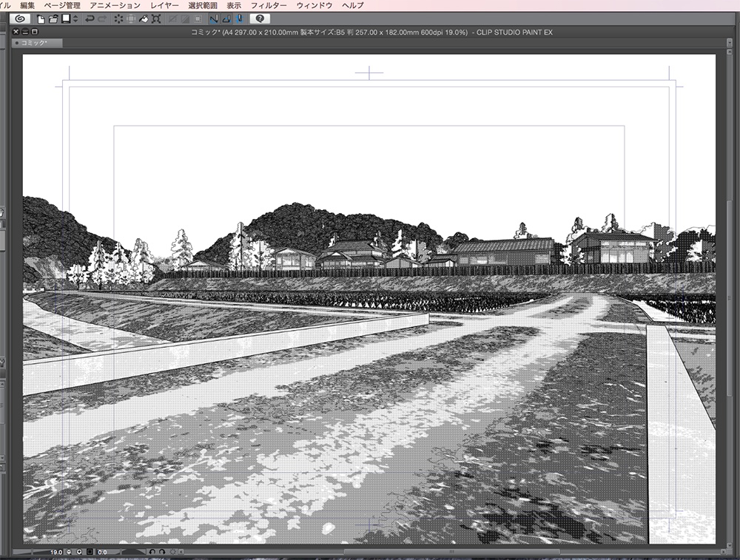Image resolution: width=740 pixels, height=560 pixels.
Task: Rotate canvas left icon
Action: (152, 552)
